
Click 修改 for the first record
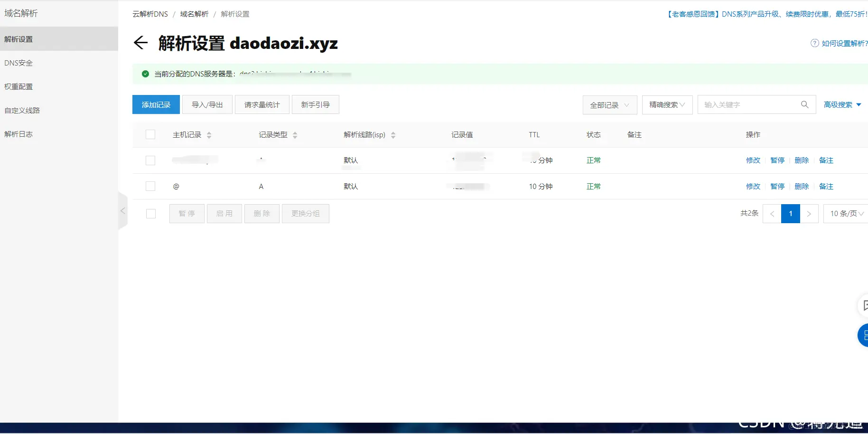pos(753,160)
